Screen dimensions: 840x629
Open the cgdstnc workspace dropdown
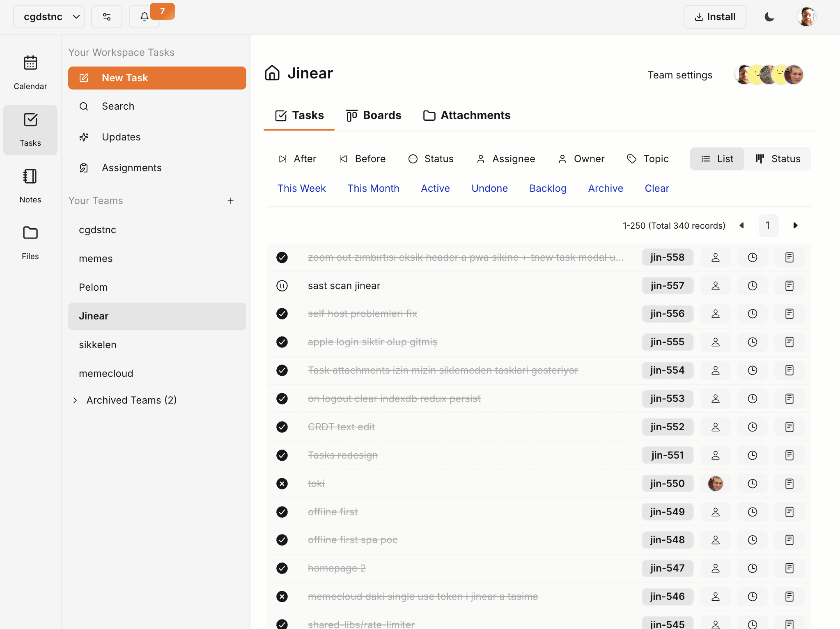coord(49,17)
